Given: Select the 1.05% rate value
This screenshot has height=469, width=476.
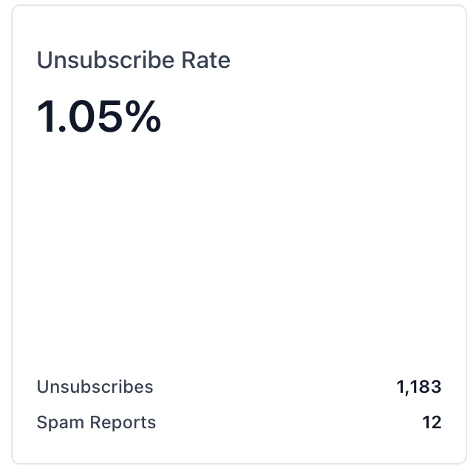Looking at the screenshot, I should click(x=99, y=117).
